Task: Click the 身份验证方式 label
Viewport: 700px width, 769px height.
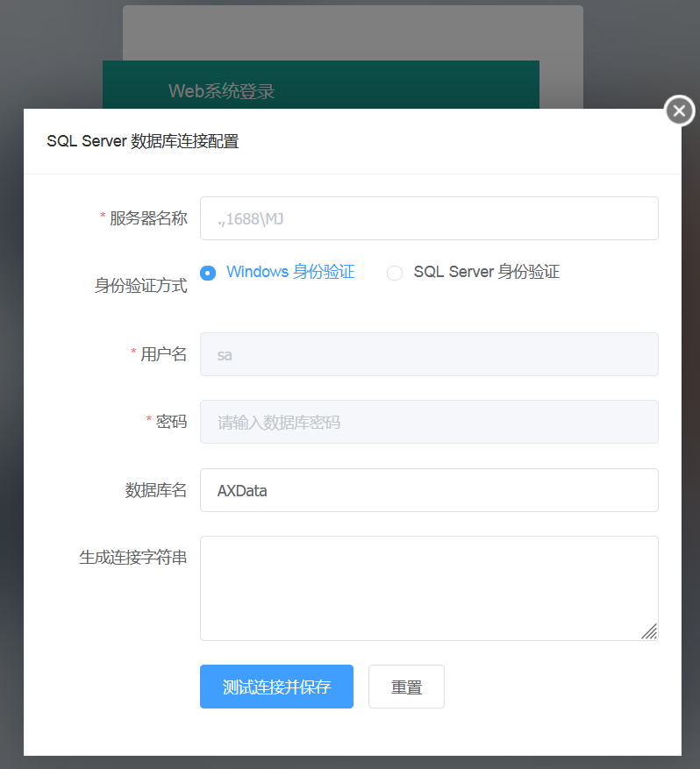Action: (140, 285)
